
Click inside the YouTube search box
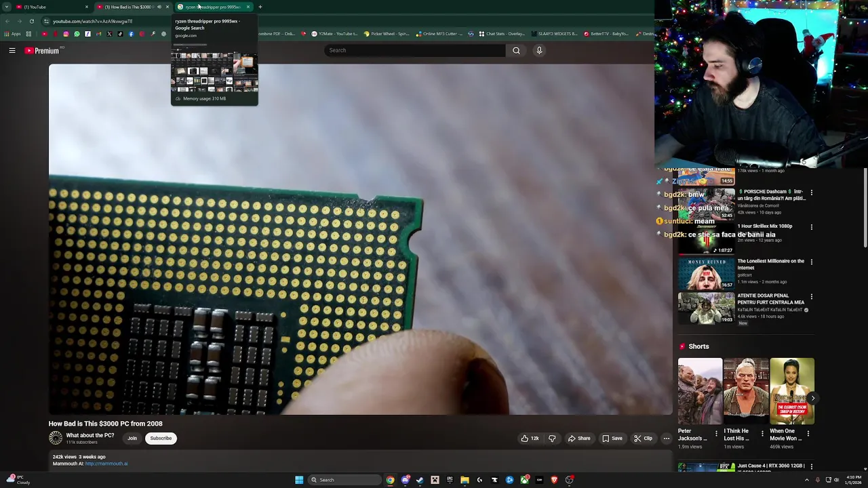coord(415,50)
